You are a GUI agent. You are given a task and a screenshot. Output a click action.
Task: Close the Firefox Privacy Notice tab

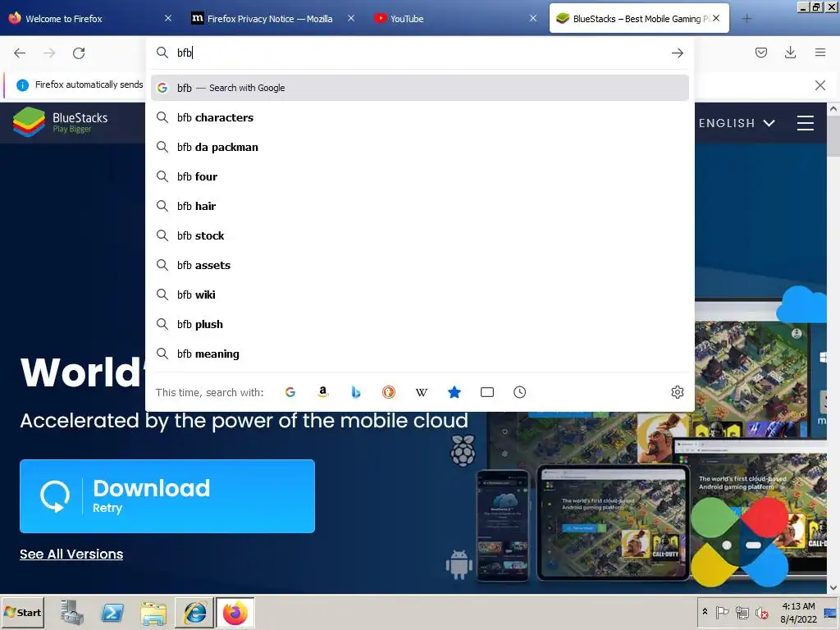pos(351,18)
